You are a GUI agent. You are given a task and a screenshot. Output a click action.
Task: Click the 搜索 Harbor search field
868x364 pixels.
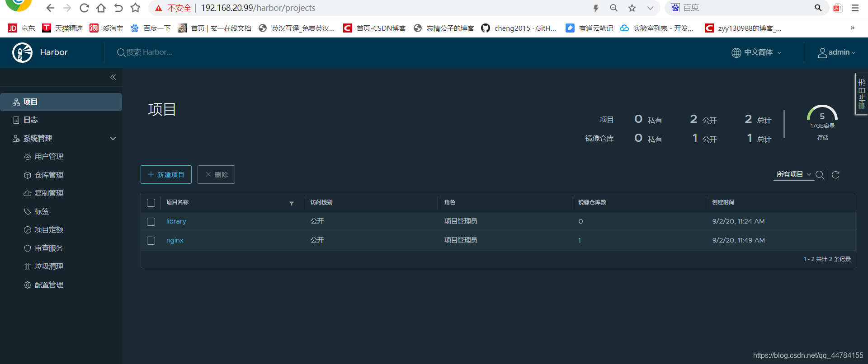pyautogui.click(x=149, y=52)
